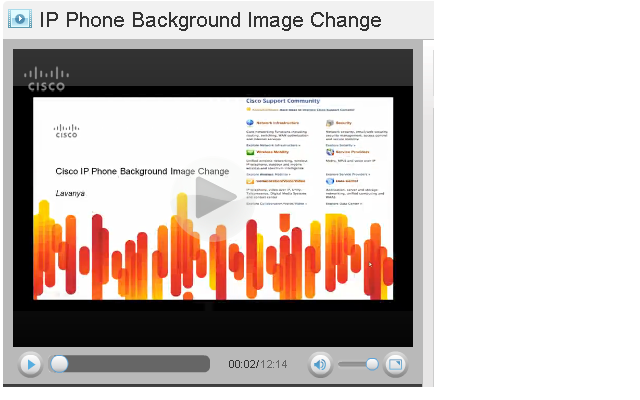Mute audio using the speaker icon
640x400 pixels.
click(x=320, y=364)
